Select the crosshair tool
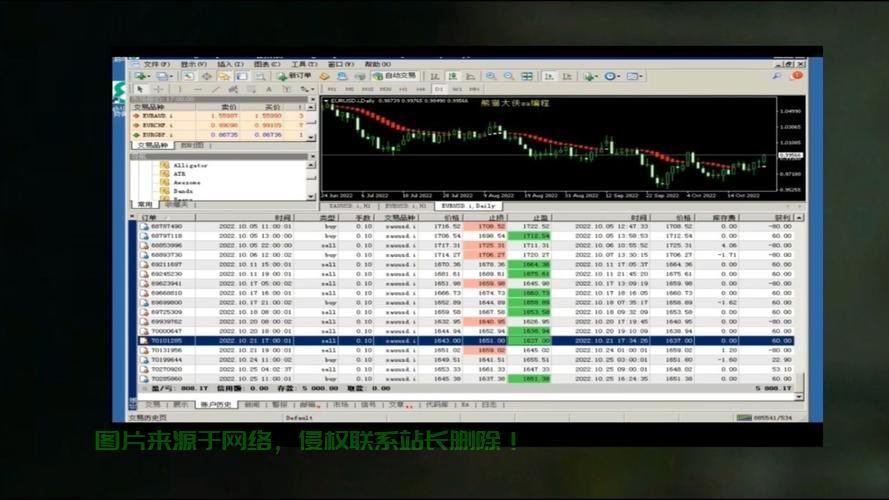The width and height of the screenshot is (889, 500). pos(157,89)
